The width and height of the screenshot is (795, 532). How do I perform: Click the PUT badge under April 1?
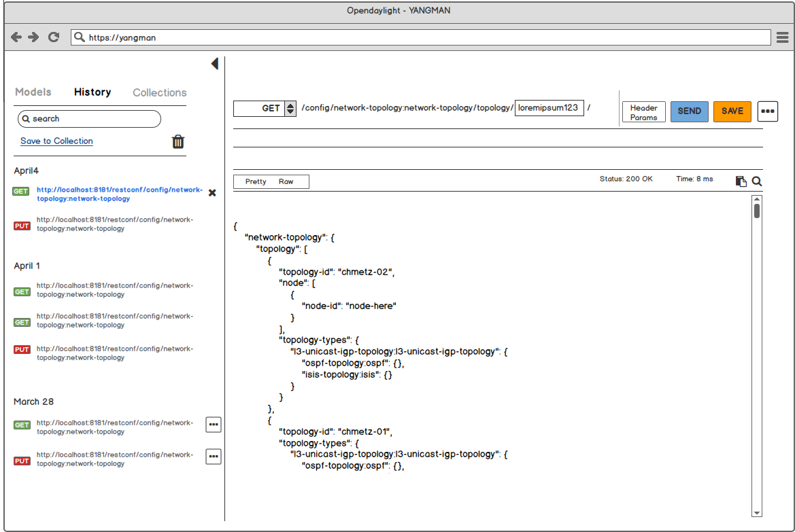point(22,350)
